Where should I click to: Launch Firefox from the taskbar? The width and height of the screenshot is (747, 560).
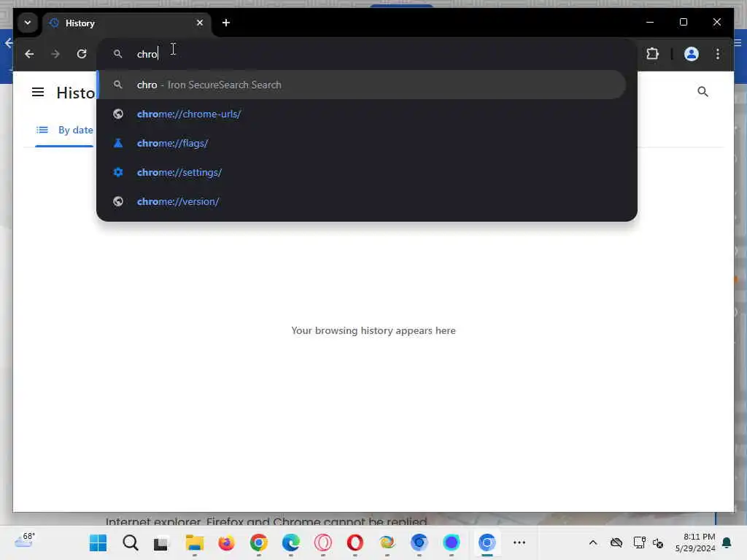[x=226, y=542]
